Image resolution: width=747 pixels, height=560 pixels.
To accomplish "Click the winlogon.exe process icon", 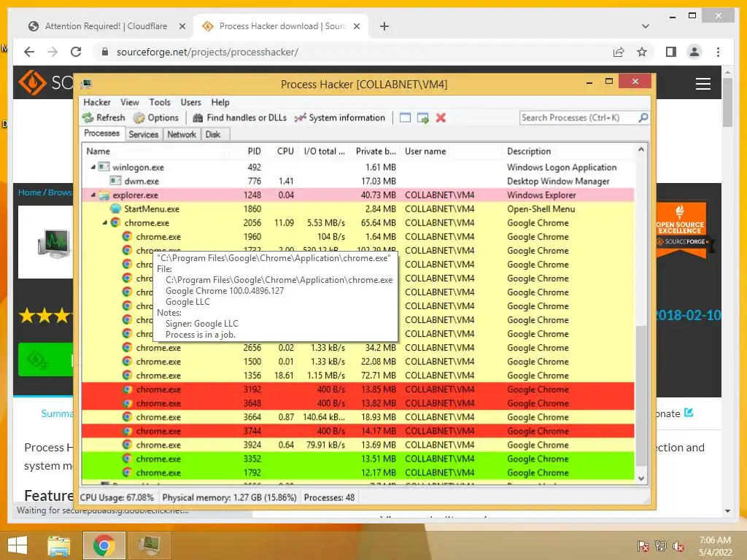I will click(x=104, y=167).
